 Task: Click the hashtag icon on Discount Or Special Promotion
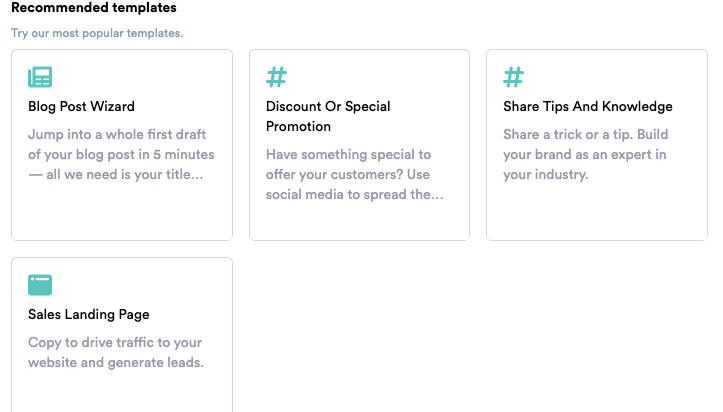click(x=277, y=77)
